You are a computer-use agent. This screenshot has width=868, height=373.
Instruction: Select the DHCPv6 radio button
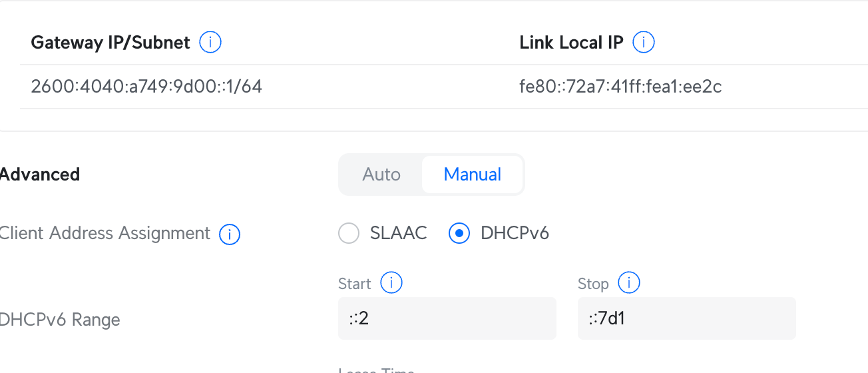pos(459,234)
